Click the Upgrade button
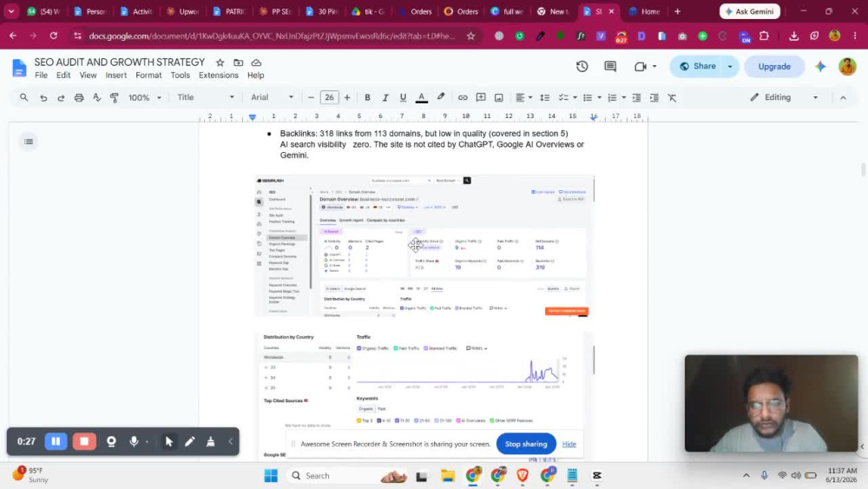Screen dimensions: 868x489 click(774, 67)
